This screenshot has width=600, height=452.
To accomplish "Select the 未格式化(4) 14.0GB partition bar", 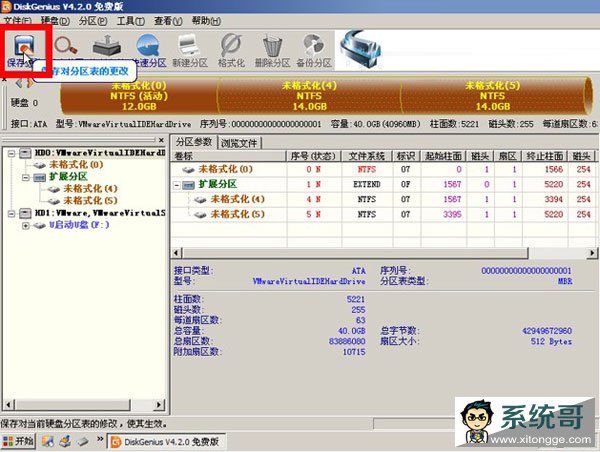I will pos(309,96).
